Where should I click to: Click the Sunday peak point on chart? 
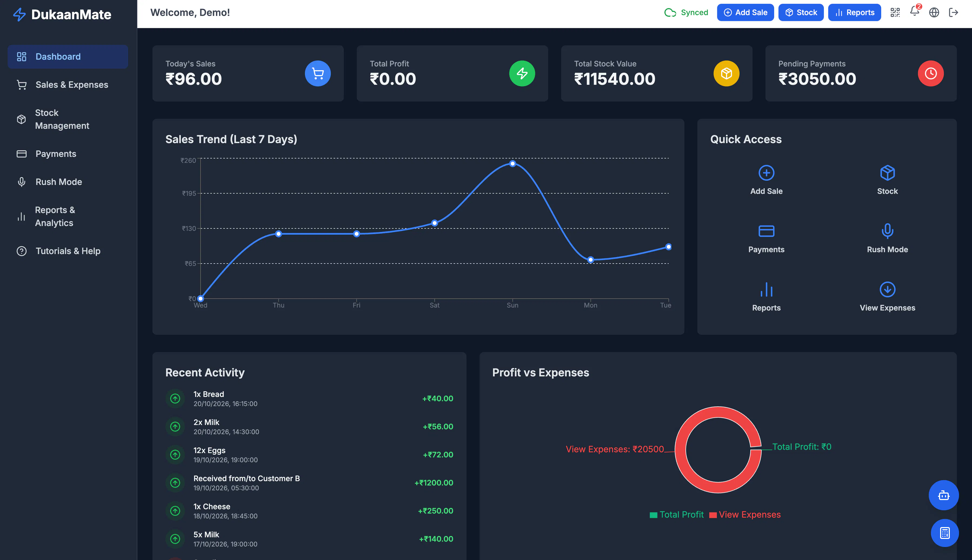[x=512, y=163]
